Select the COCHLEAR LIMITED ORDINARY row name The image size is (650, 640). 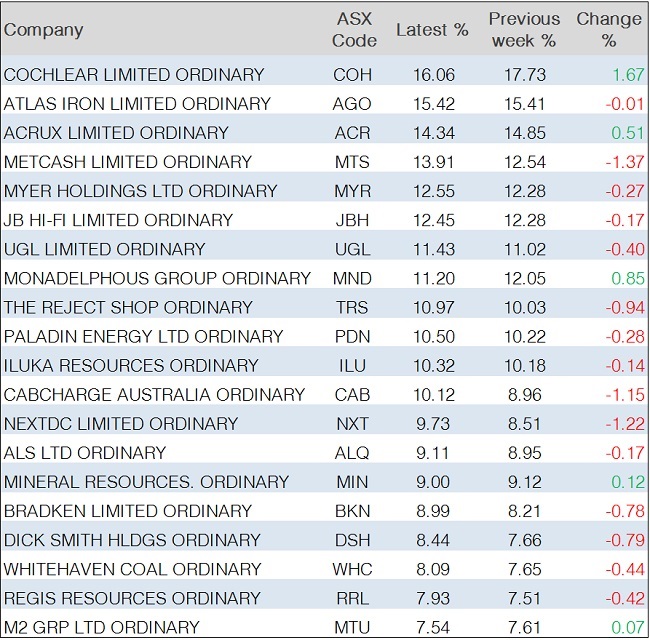(x=135, y=75)
